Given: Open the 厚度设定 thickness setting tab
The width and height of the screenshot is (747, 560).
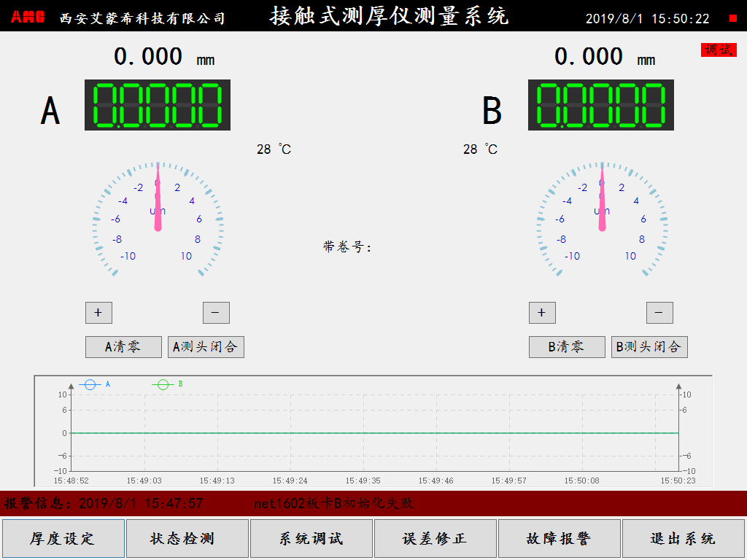Looking at the screenshot, I should click(x=63, y=539).
